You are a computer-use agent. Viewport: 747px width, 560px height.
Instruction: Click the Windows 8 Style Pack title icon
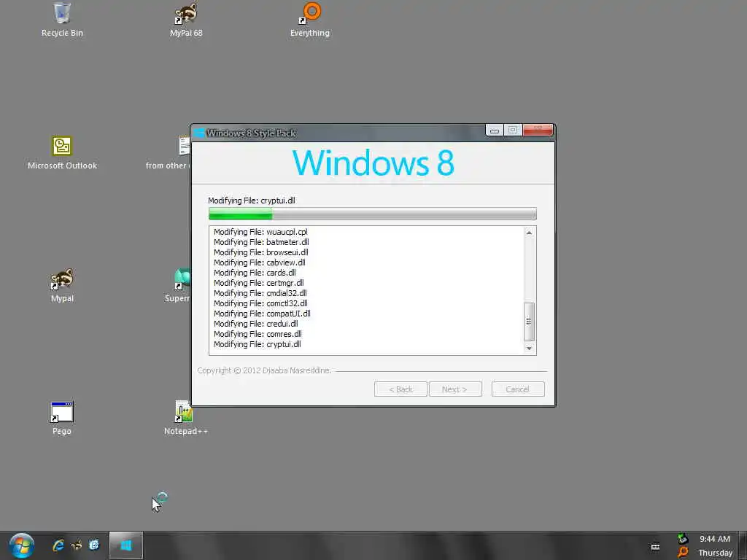tap(200, 133)
